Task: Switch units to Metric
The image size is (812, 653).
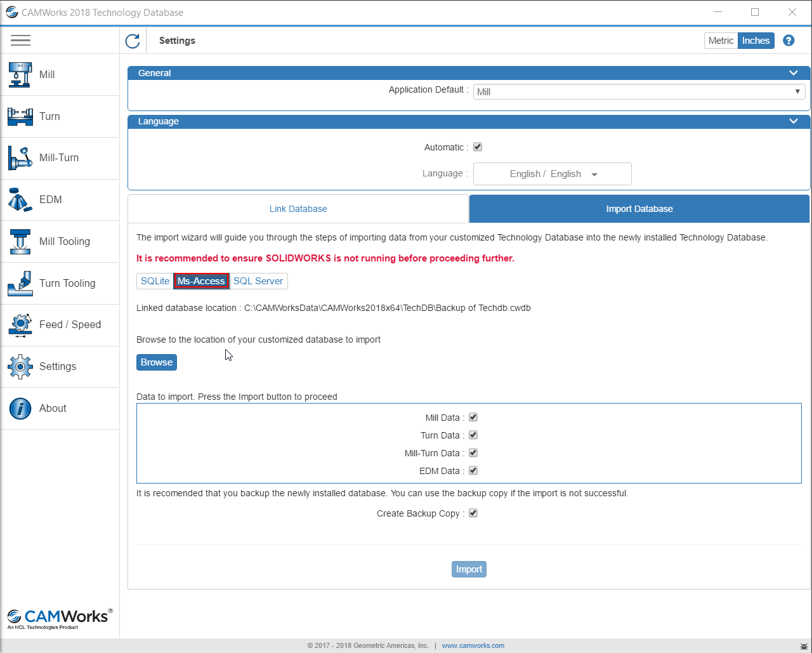Action: tap(721, 41)
